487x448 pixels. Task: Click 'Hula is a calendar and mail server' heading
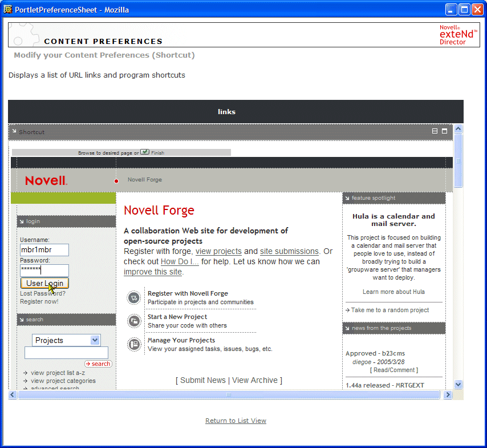pos(393,220)
